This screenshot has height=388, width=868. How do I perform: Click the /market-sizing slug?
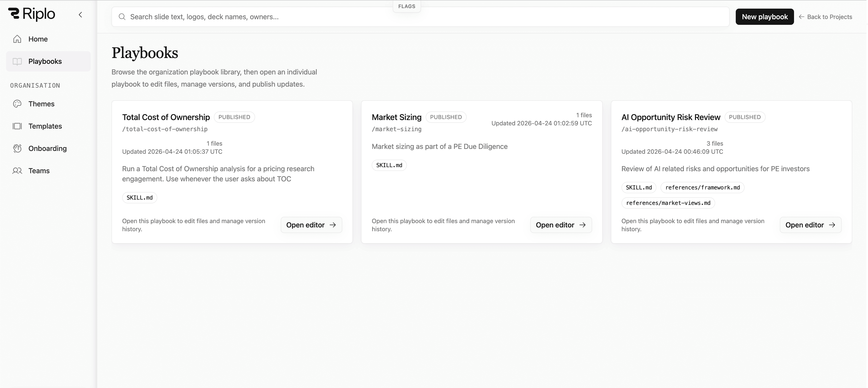tap(397, 129)
